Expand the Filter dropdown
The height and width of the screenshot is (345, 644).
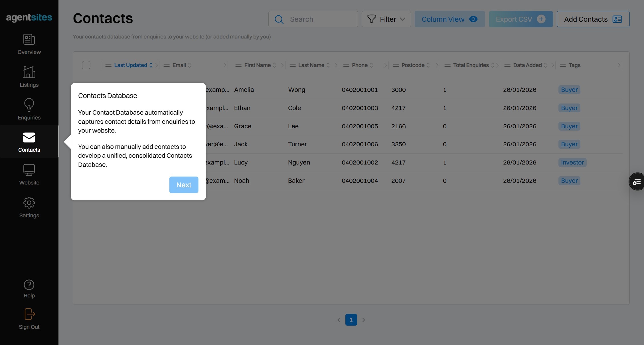tap(386, 19)
